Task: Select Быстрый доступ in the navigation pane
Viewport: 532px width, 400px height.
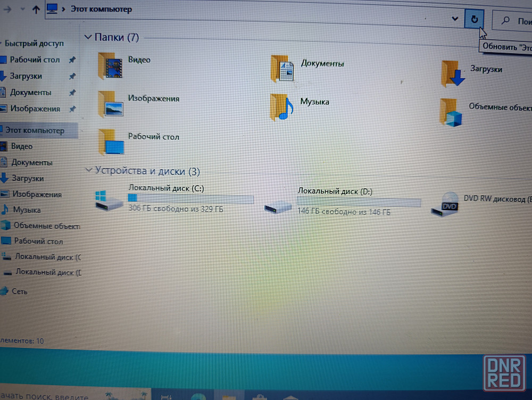Action: [x=34, y=44]
